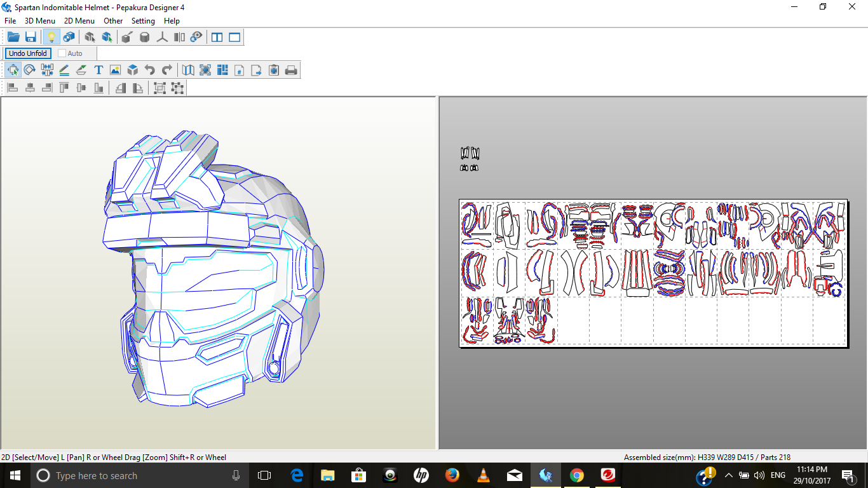The height and width of the screenshot is (488, 868).
Task: Open the Help menu
Action: click(x=172, y=21)
